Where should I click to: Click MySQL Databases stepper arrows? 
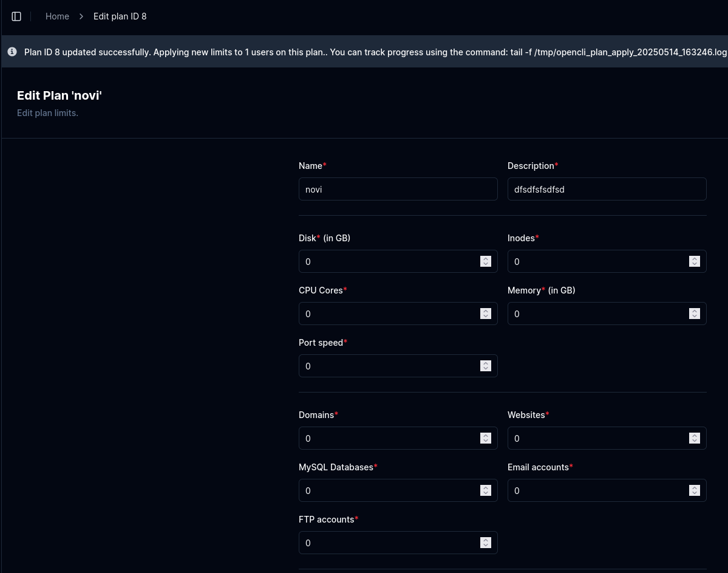pyautogui.click(x=485, y=490)
